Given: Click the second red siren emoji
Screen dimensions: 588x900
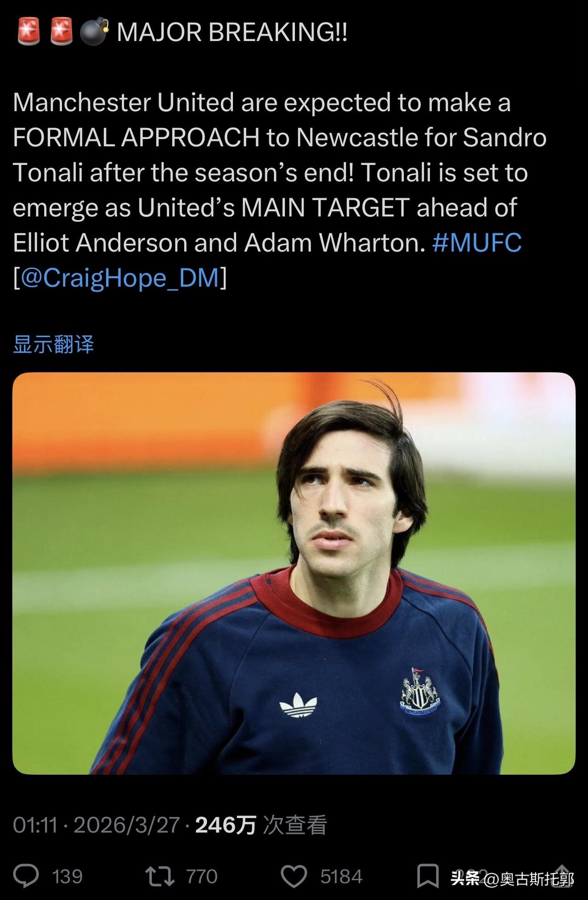Looking at the screenshot, I should point(62,32).
